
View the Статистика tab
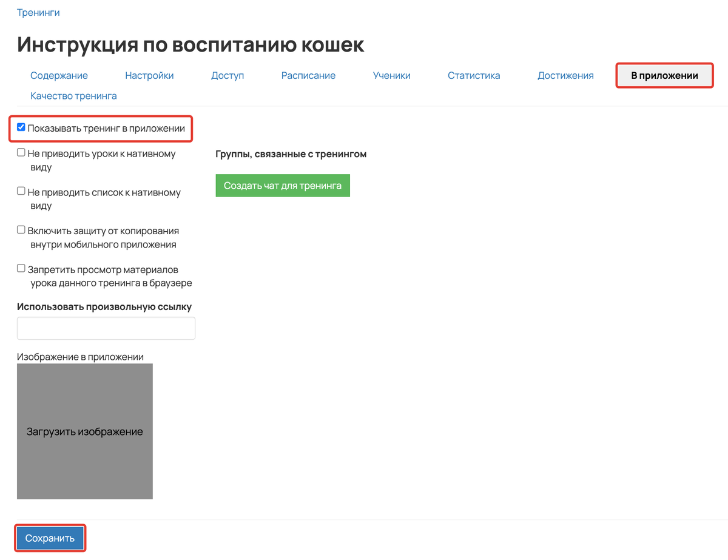[474, 76]
